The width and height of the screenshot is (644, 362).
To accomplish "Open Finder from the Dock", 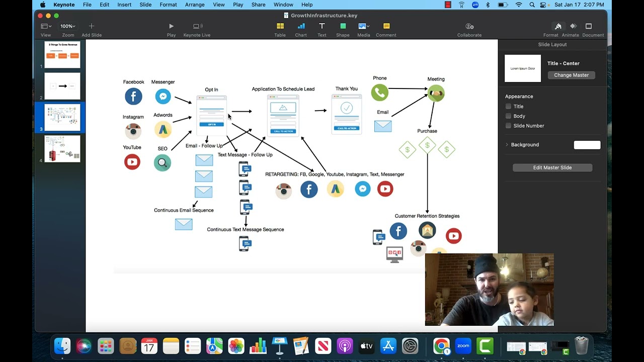I will 62,346.
